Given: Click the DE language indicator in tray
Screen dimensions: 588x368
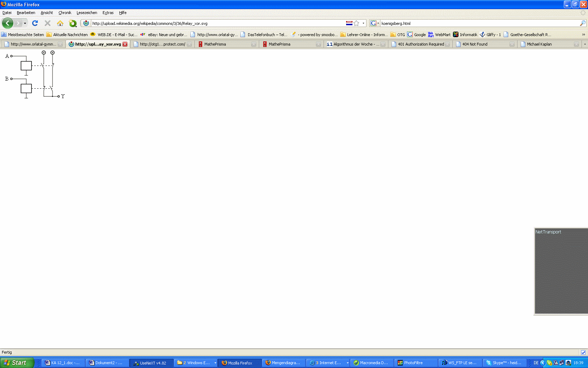Looking at the screenshot, I should pyautogui.click(x=536, y=363).
